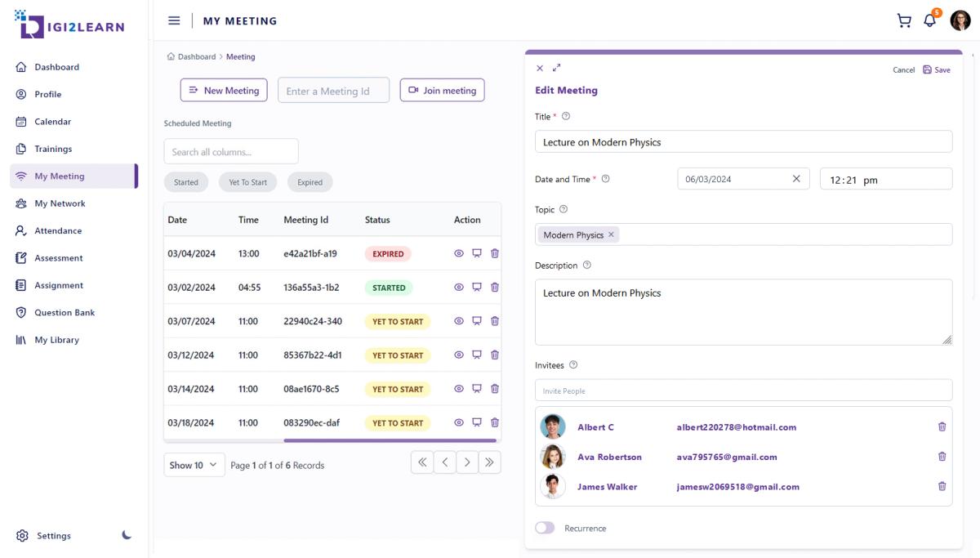The height and width of the screenshot is (558, 980).
Task: View details of meeting 22940c24-340
Action: pos(459,321)
